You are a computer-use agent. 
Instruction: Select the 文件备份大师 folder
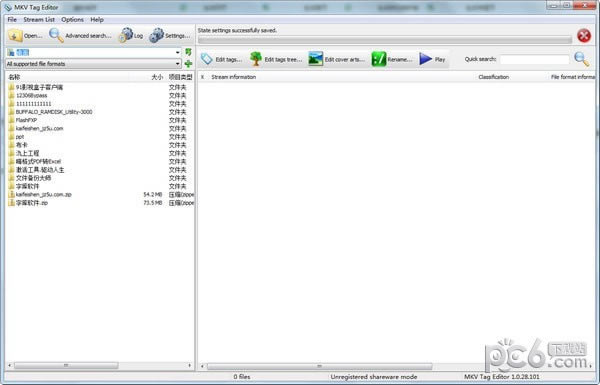click(33, 178)
